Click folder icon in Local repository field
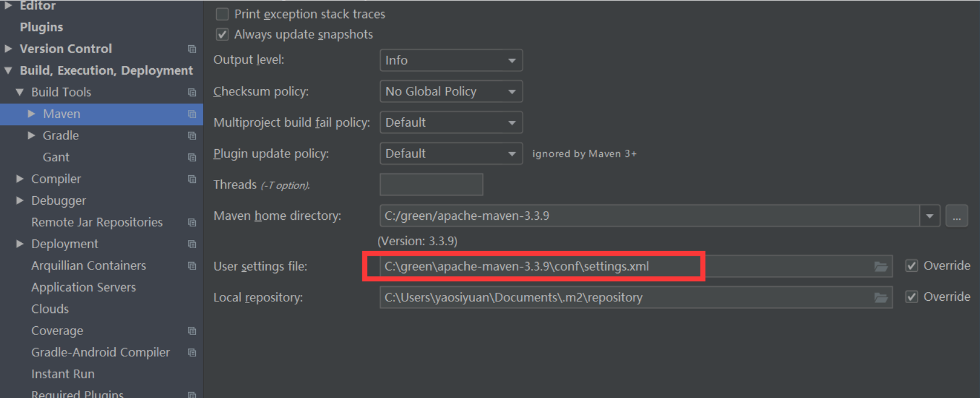Screen dimensions: 980x398 click(881, 297)
